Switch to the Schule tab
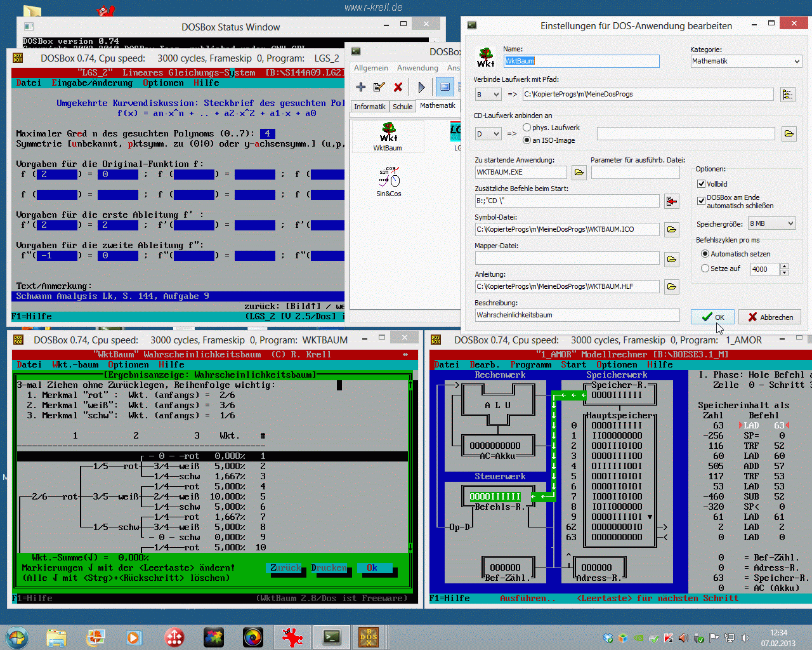Image resolution: width=812 pixels, height=650 pixels. coord(402,107)
